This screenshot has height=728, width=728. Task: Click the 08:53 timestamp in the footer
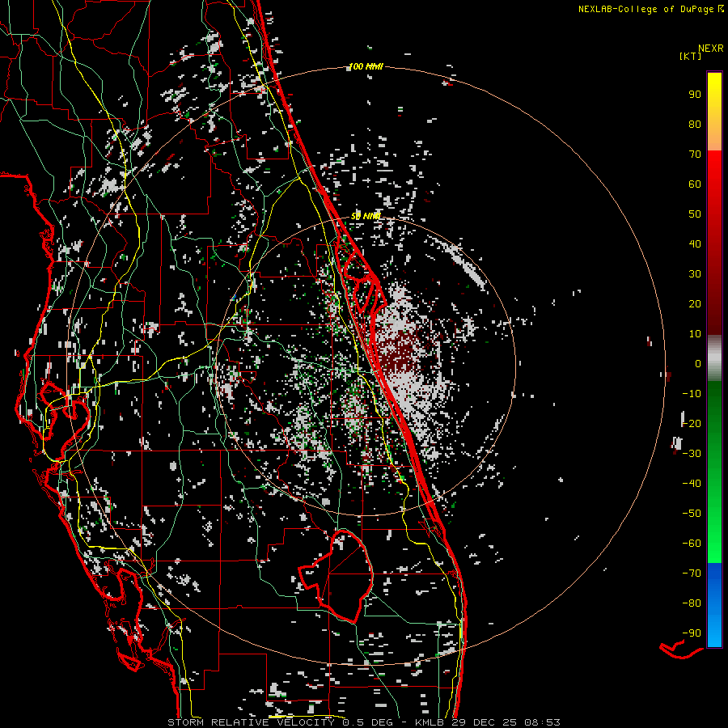pyautogui.click(x=543, y=722)
